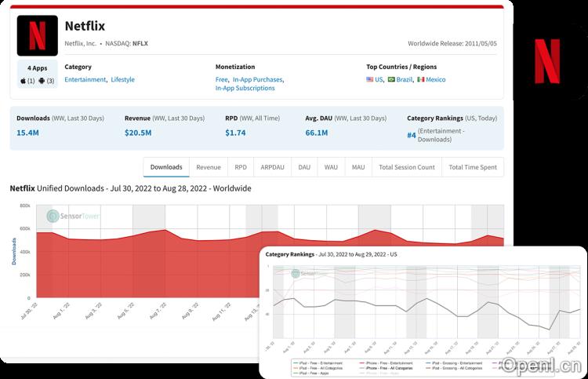Open the Total Time Spent tab
The image size is (588, 379).
pyautogui.click(x=473, y=167)
